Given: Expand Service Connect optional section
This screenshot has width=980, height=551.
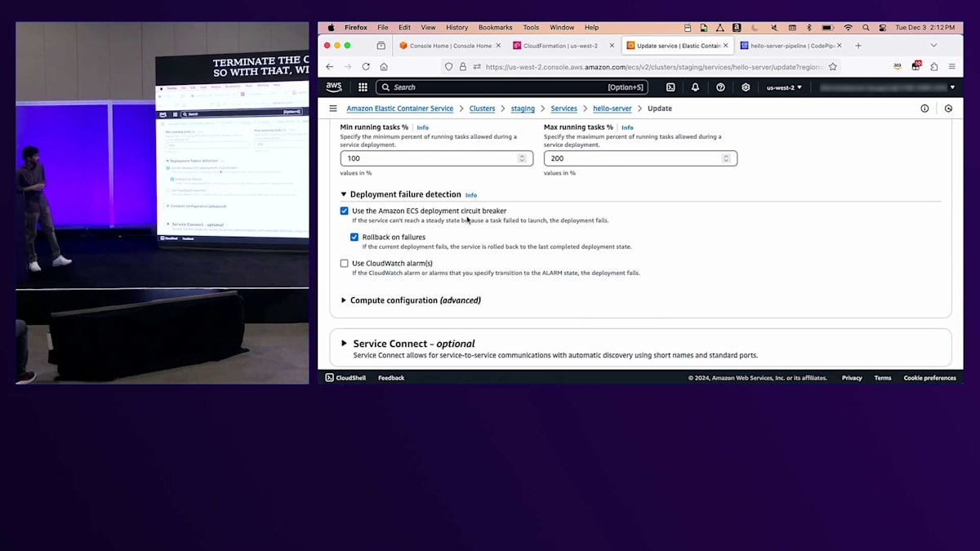Looking at the screenshot, I should click(344, 344).
